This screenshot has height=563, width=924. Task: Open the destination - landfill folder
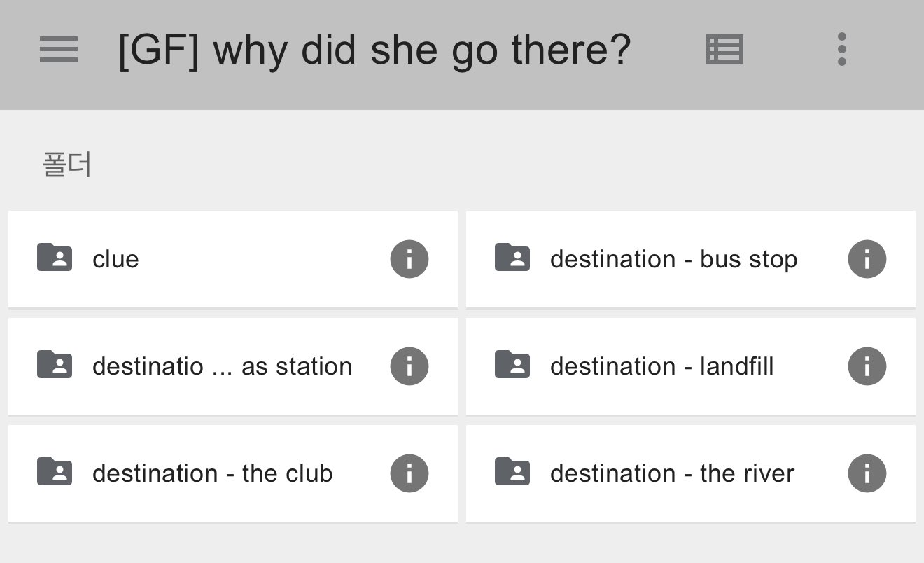661,367
